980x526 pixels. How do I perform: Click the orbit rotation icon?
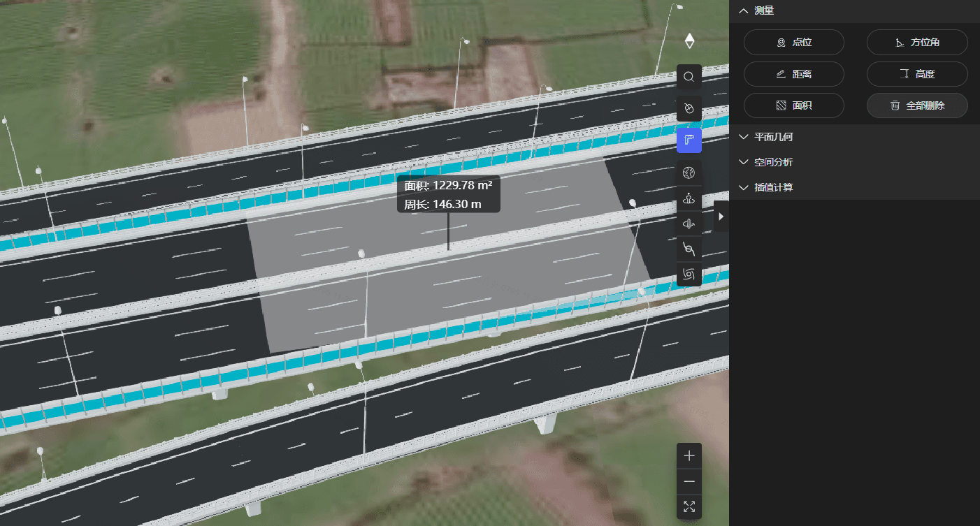[689, 224]
